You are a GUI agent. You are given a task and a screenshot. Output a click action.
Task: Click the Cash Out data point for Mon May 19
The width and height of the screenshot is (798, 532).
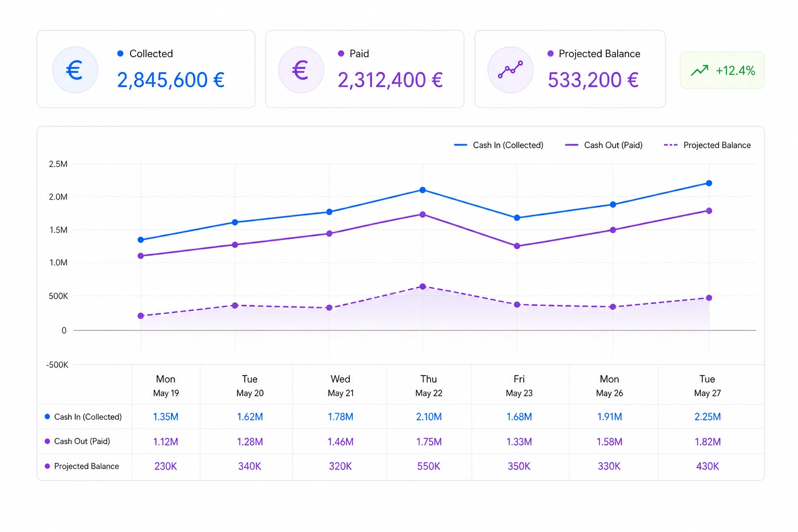pyautogui.click(x=141, y=256)
